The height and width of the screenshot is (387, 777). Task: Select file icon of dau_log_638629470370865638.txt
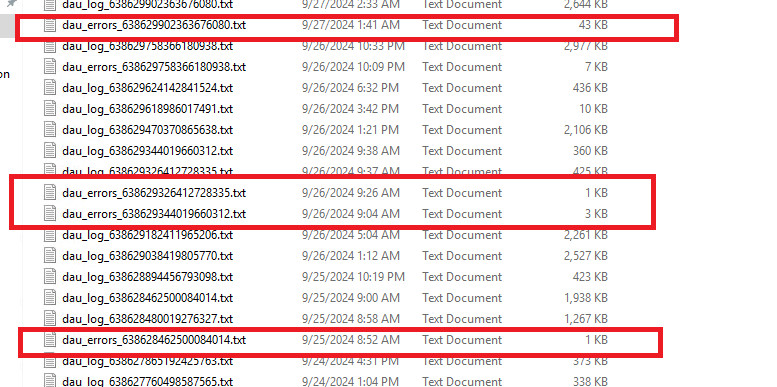pyautogui.click(x=50, y=130)
